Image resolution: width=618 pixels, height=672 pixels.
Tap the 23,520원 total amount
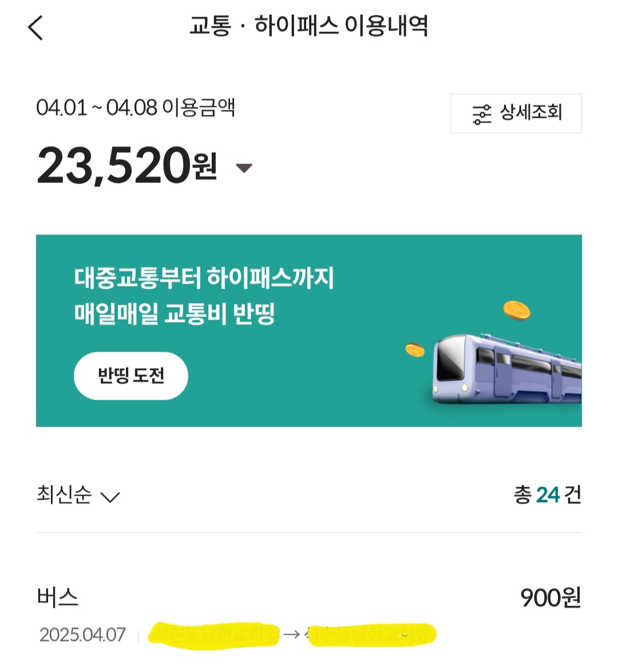pyautogui.click(x=126, y=166)
